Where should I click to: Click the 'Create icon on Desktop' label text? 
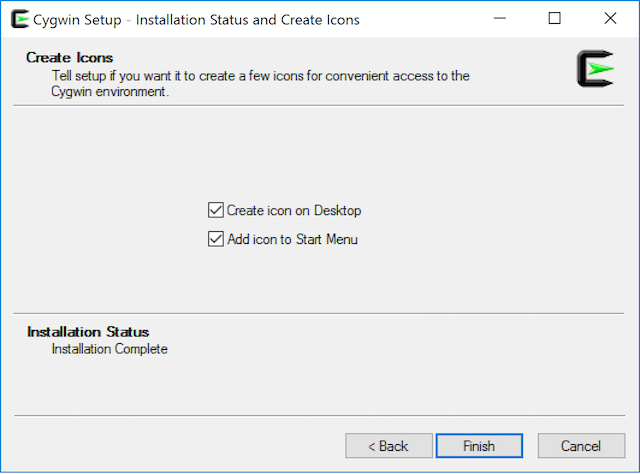coord(293,210)
